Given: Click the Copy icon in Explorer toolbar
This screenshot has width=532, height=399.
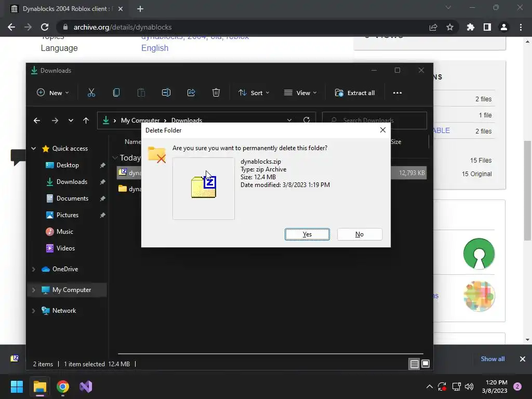Looking at the screenshot, I should pos(116,92).
